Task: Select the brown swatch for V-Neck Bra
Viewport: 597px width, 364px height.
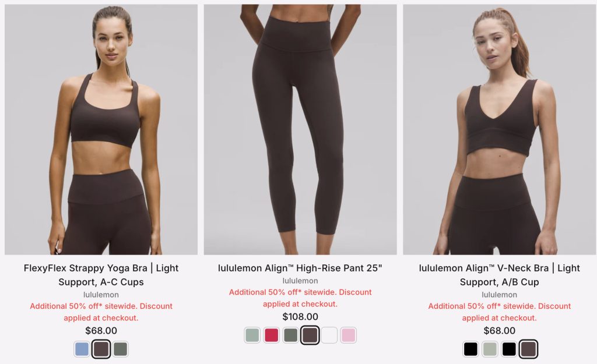Action: click(528, 349)
